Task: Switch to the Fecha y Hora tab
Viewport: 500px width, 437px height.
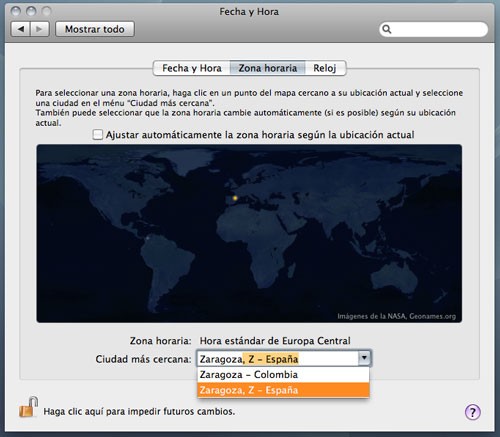Action: 192,68
